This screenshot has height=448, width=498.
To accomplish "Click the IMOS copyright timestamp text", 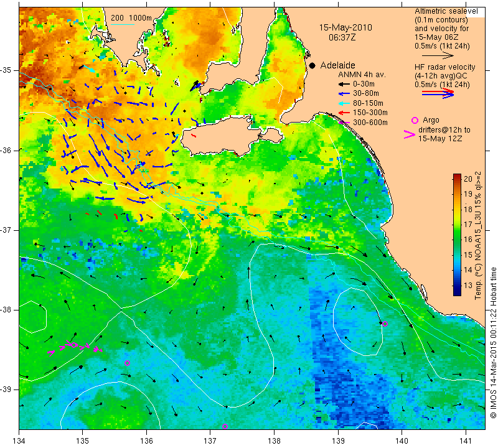I will click(x=493, y=343).
